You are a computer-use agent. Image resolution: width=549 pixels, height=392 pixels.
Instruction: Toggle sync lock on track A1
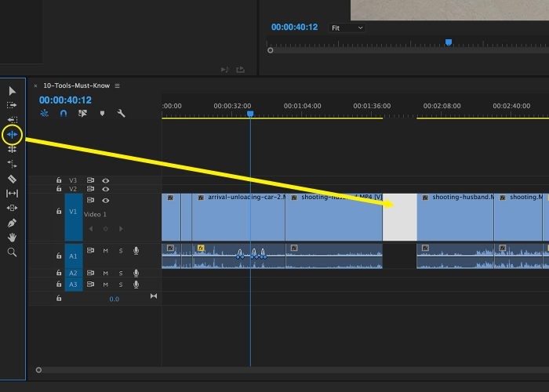tap(90, 250)
